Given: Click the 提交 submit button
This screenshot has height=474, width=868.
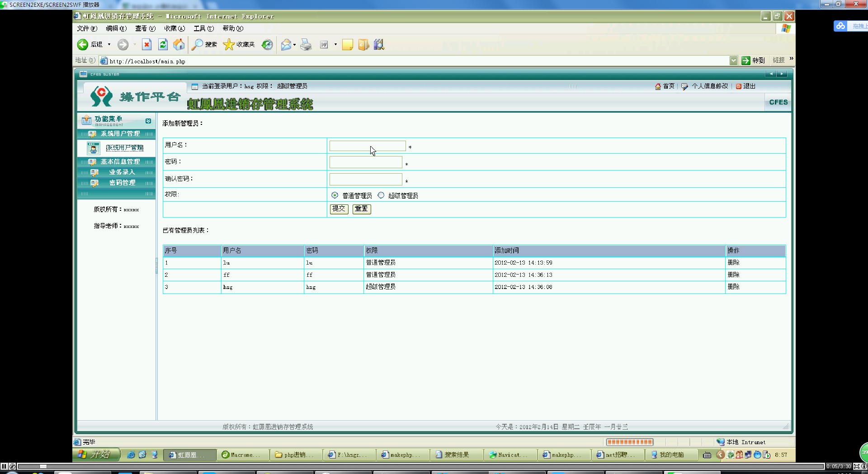Looking at the screenshot, I should tap(339, 209).
